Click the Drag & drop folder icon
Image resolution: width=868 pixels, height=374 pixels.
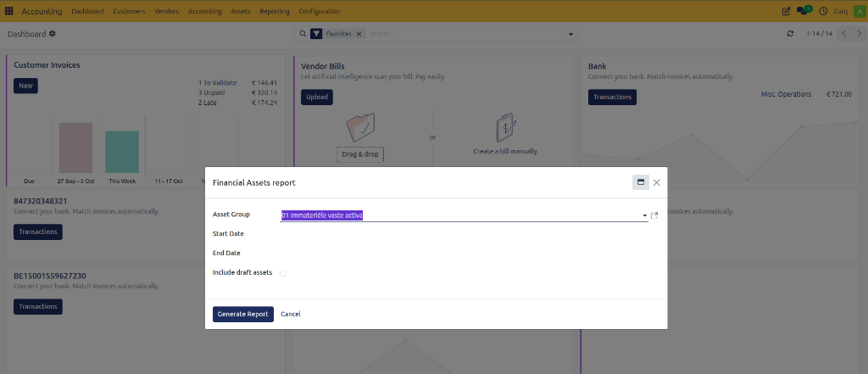(360, 127)
